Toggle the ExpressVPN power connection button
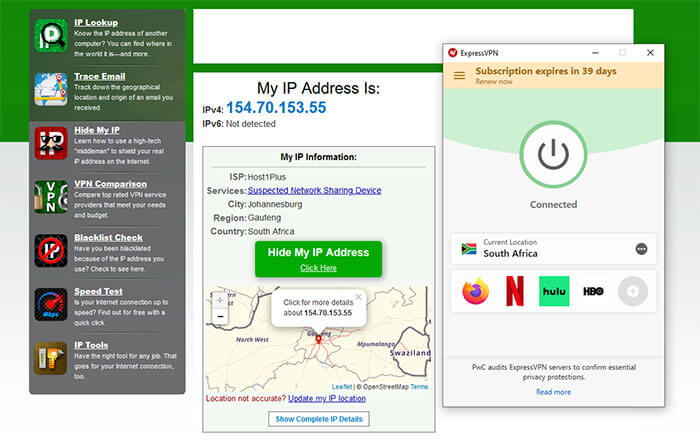 pyautogui.click(x=553, y=154)
